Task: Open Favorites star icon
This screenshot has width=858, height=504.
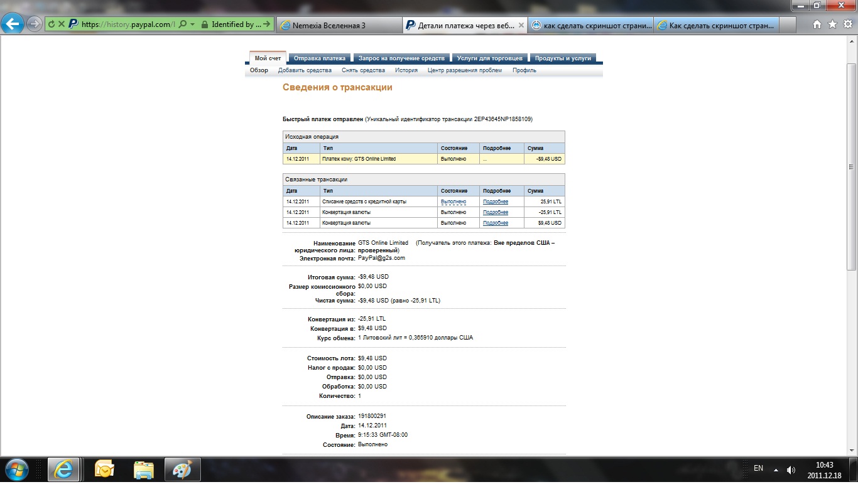Action: click(832, 24)
